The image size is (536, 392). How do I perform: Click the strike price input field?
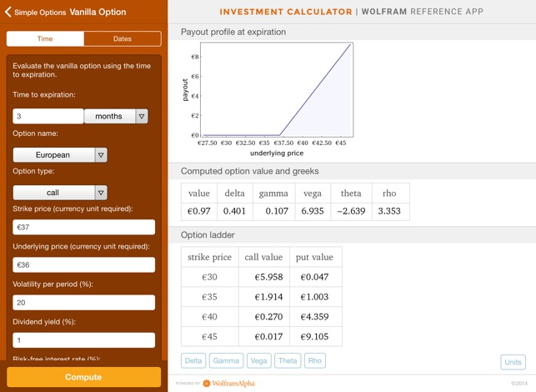(x=83, y=227)
